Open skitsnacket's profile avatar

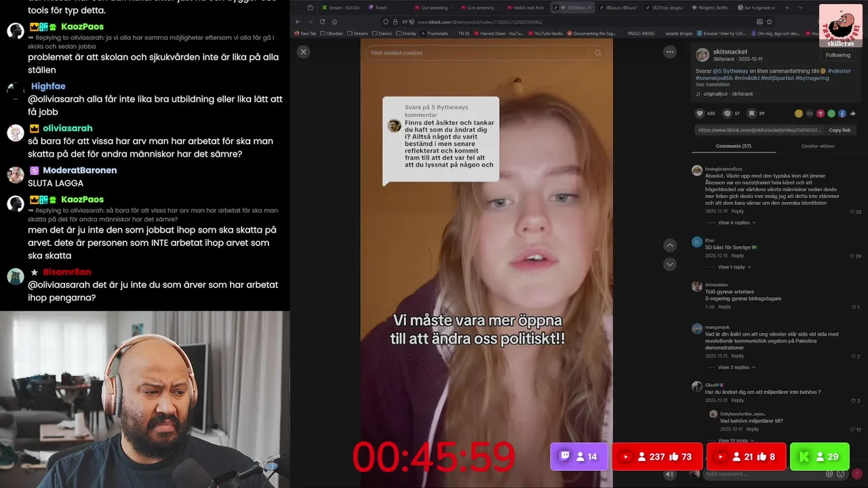coord(703,55)
